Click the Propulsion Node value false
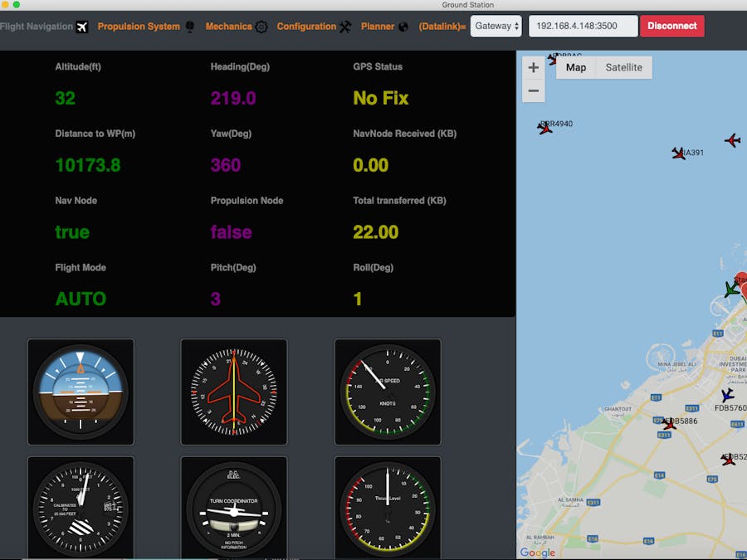This screenshot has width=747, height=560. (x=231, y=232)
